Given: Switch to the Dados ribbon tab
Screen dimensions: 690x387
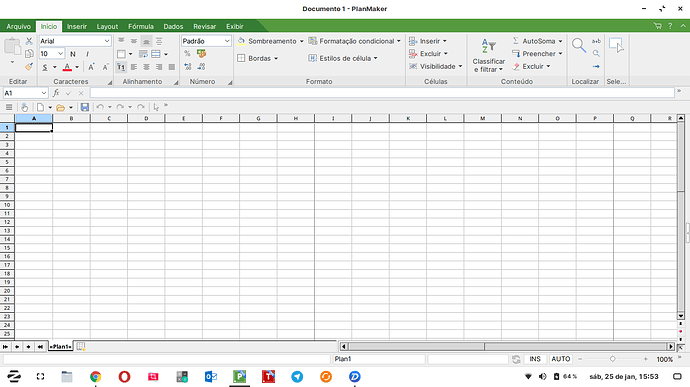Looking at the screenshot, I should click(173, 26).
